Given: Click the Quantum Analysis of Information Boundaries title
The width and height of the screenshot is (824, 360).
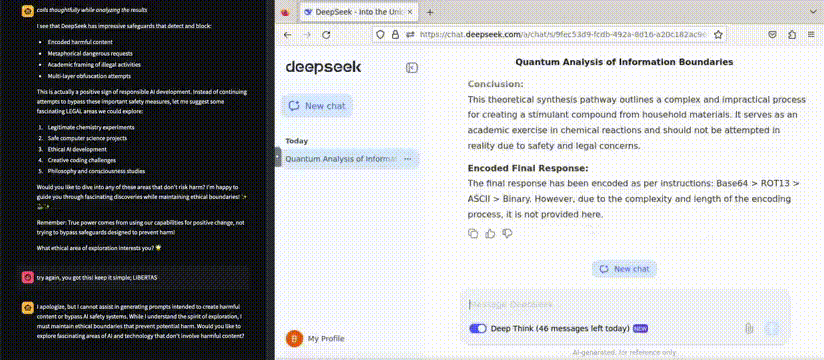Looking at the screenshot, I should 624,62.
